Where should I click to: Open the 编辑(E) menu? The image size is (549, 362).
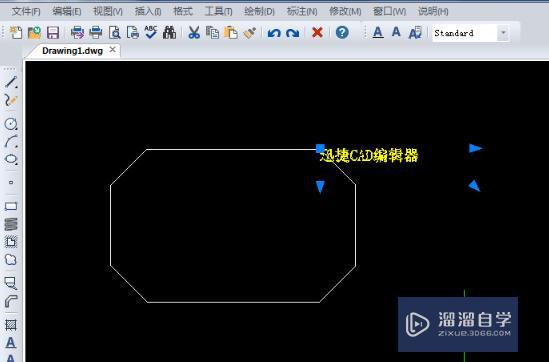pyautogui.click(x=67, y=12)
